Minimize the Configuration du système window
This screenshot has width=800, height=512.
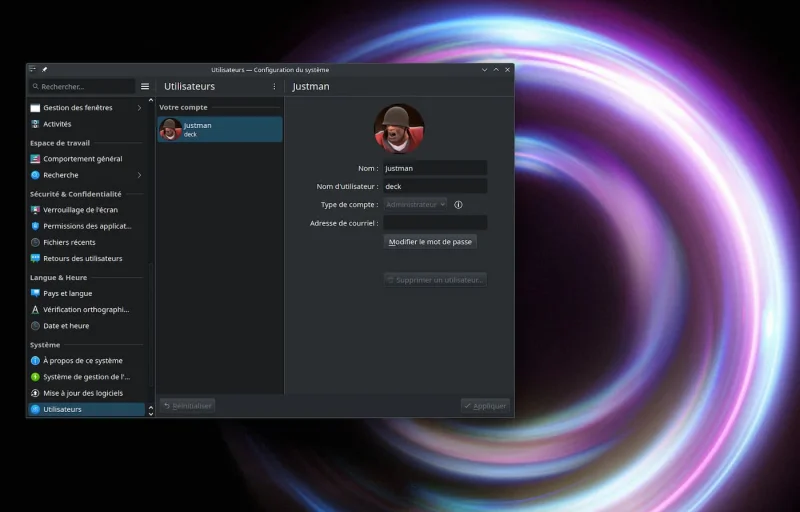pos(484,70)
